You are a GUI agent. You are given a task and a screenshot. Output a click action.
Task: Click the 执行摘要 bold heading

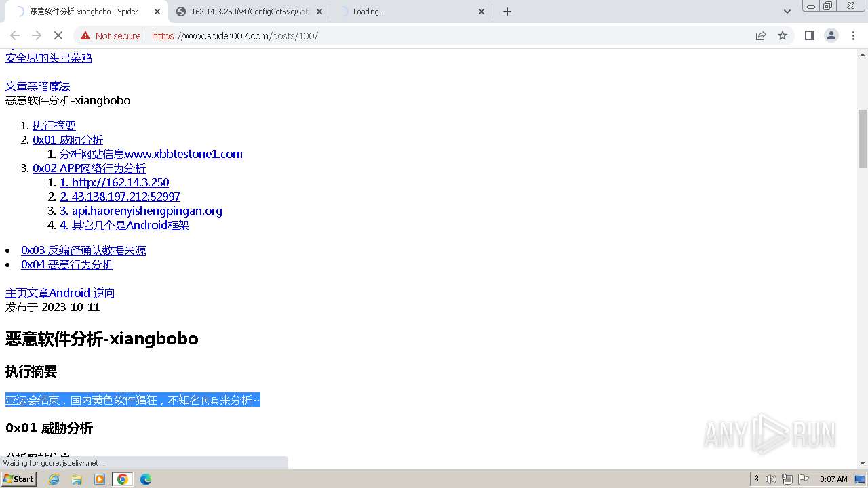[31, 371]
